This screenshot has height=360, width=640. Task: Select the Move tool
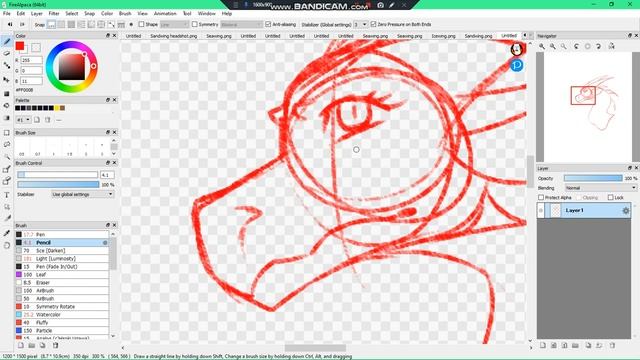click(x=7, y=79)
